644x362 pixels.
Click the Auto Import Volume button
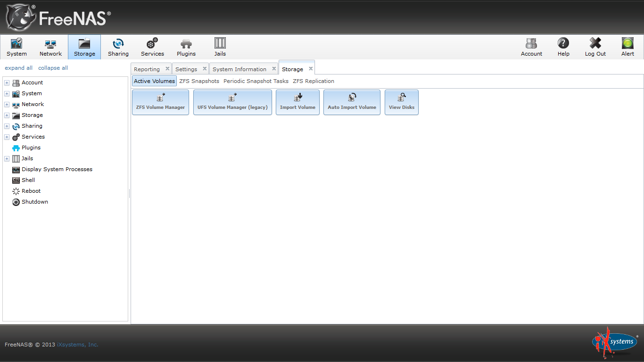click(352, 102)
